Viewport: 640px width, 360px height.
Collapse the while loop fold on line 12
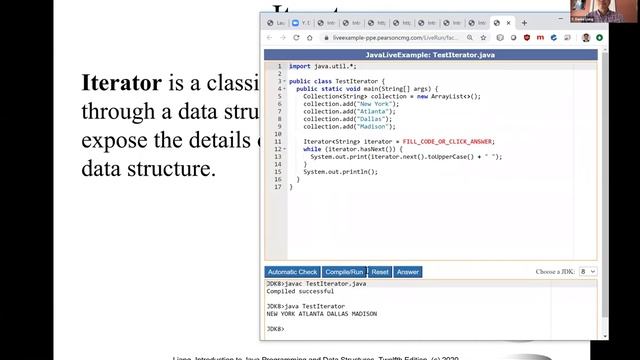[x=284, y=149]
